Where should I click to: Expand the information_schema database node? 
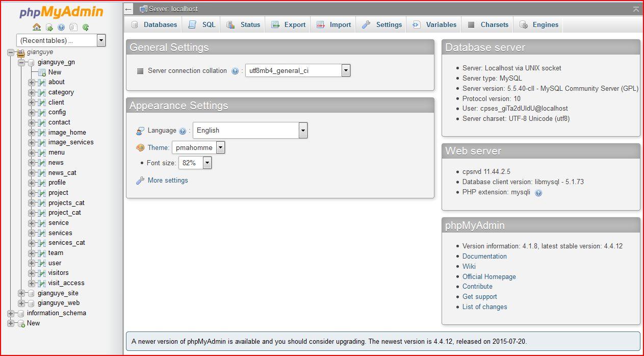point(11,313)
